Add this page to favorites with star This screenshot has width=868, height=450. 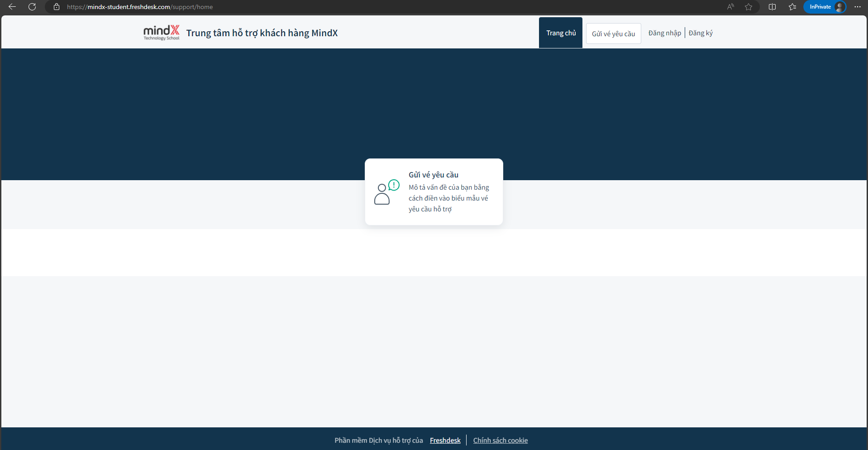[749, 7]
